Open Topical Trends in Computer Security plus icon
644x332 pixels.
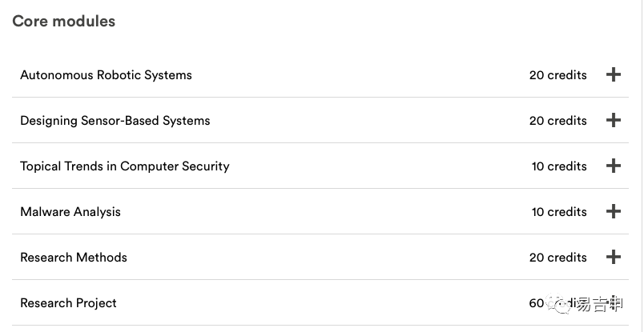(614, 166)
